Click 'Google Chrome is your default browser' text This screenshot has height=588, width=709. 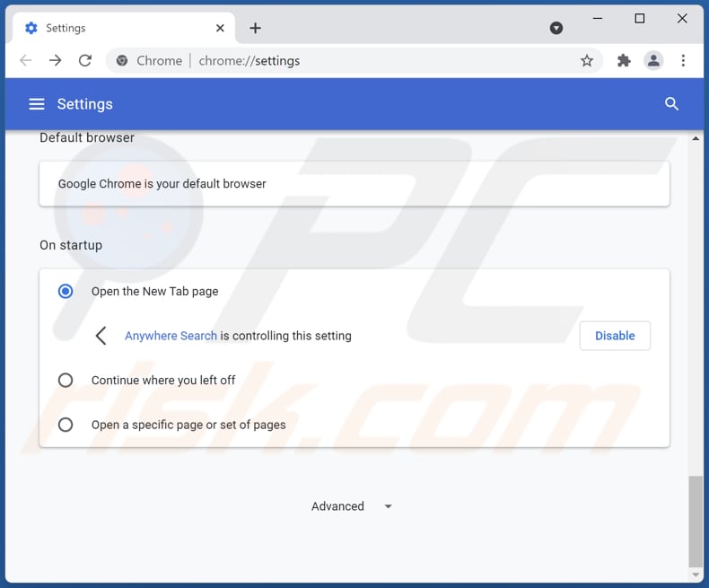[x=162, y=184]
